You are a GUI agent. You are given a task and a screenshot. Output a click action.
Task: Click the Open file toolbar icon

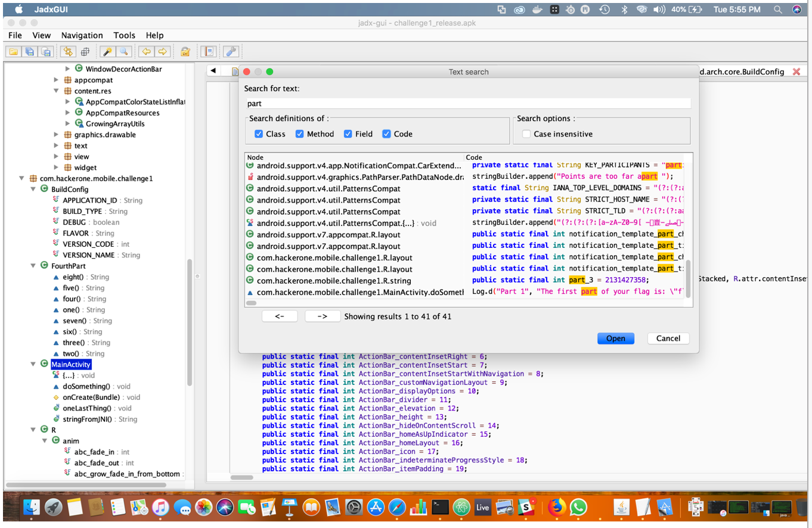tap(14, 51)
